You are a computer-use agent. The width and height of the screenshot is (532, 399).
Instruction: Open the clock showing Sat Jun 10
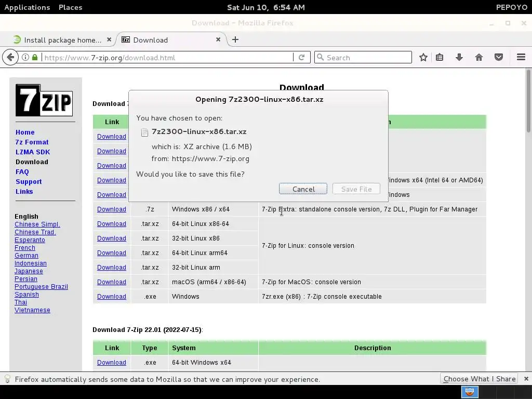click(x=265, y=7)
